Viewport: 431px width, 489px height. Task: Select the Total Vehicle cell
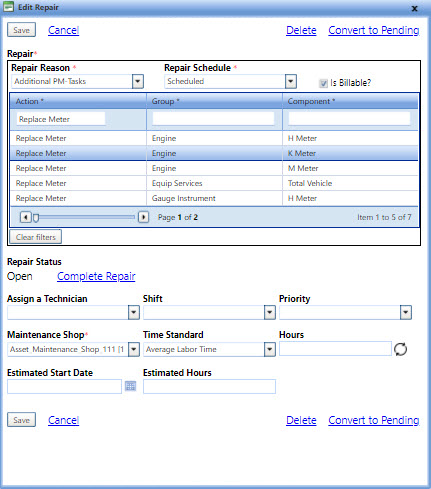click(350, 183)
